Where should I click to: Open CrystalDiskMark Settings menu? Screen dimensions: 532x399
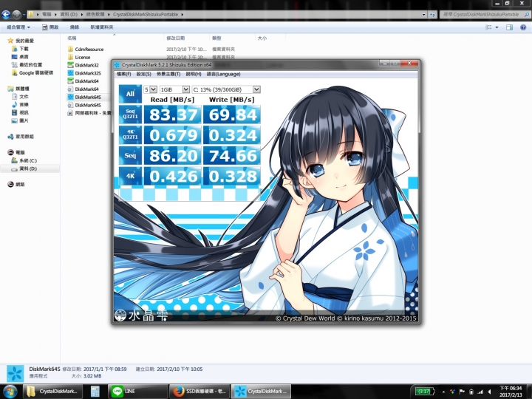pos(144,74)
